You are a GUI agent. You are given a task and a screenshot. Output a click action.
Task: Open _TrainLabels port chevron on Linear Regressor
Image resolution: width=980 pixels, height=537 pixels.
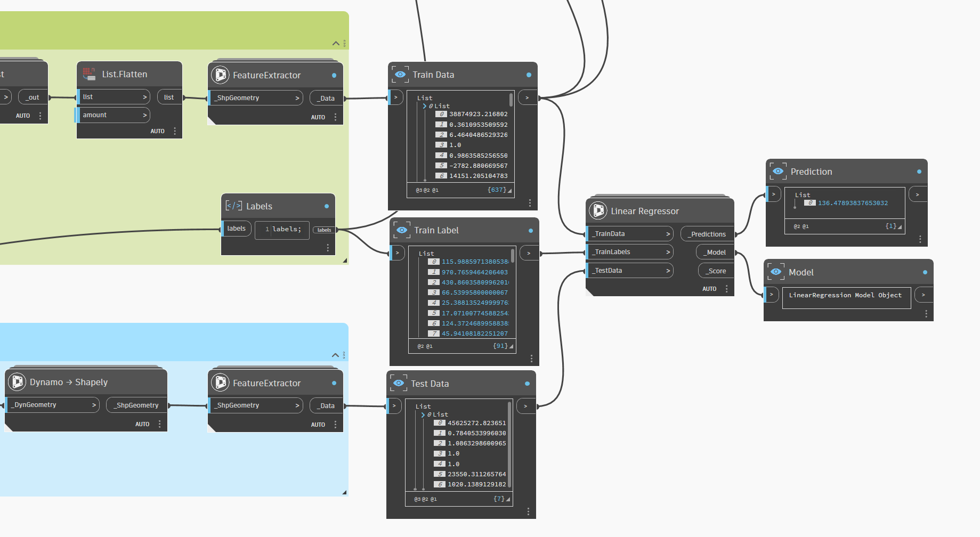(x=668, y=252)
